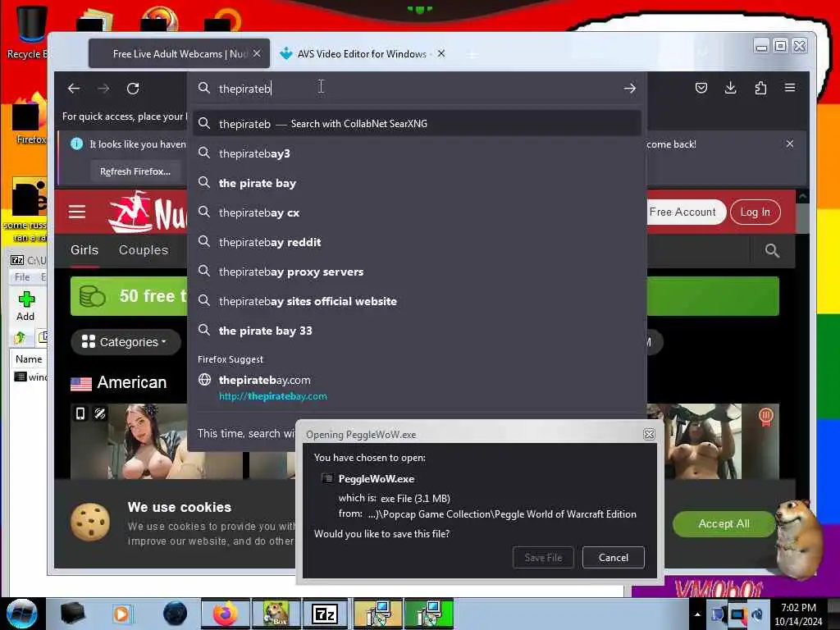Click the info icon in notification bar
This screenshot has width=840, height=630.
pos(76,144)
